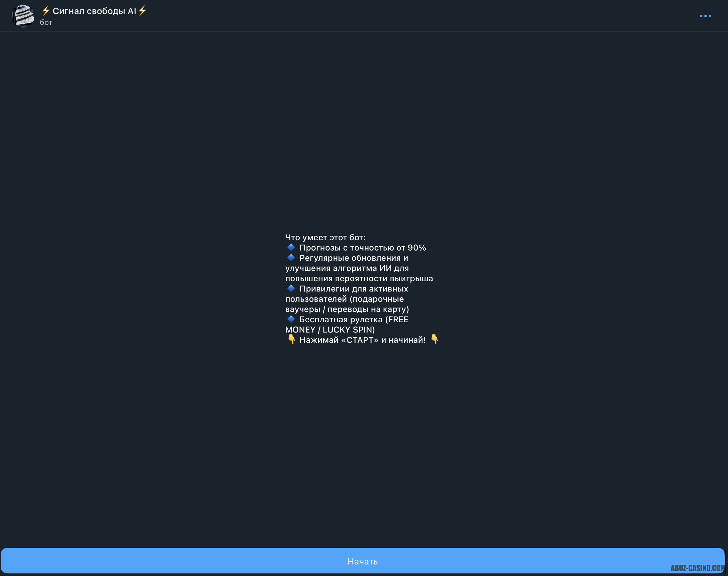The image size is (728, 576).
Task: Click the lightning emoji after the bot name
Action: pos(142,11)
